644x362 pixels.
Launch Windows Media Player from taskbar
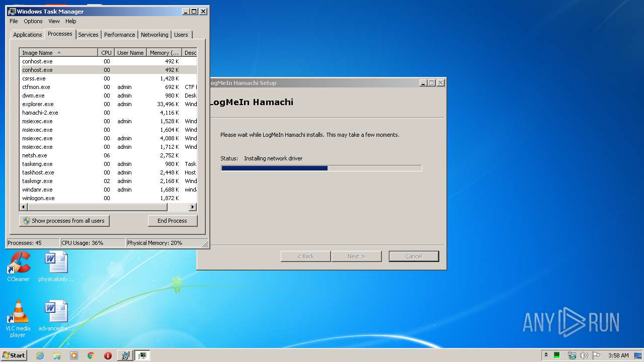point(74,355)
